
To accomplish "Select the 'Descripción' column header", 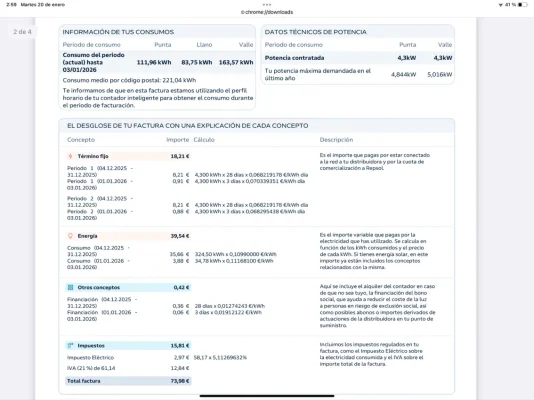I will point(336,140).
